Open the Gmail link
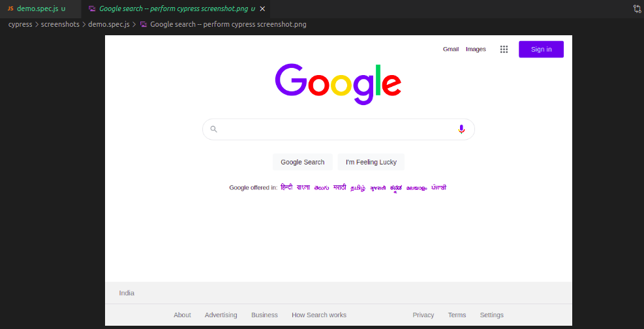The image size is (644, 329). tap(451, 50)
